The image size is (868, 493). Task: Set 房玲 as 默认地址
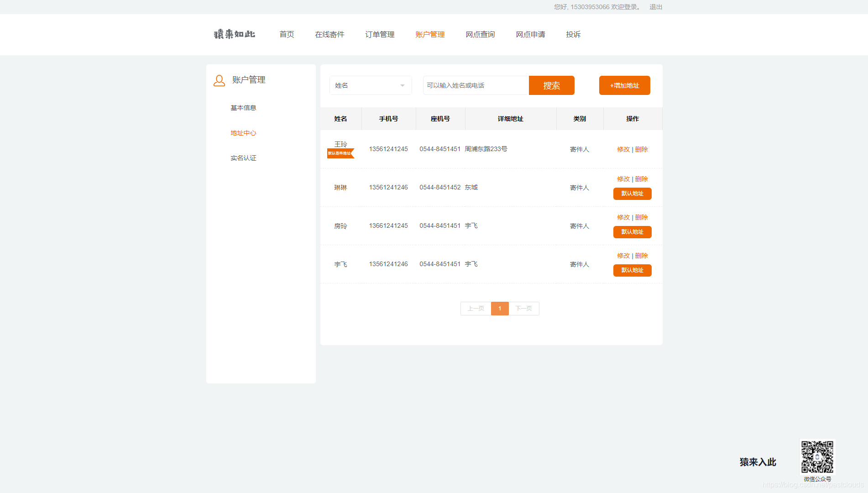point(632,232)
